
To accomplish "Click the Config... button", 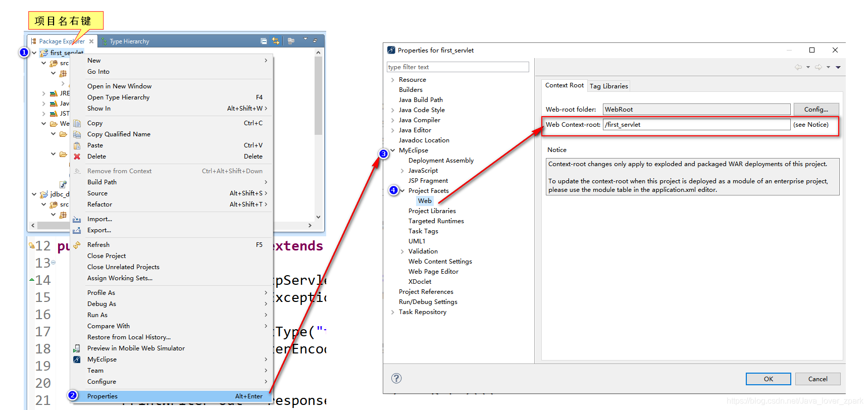I will coord(816,110).
